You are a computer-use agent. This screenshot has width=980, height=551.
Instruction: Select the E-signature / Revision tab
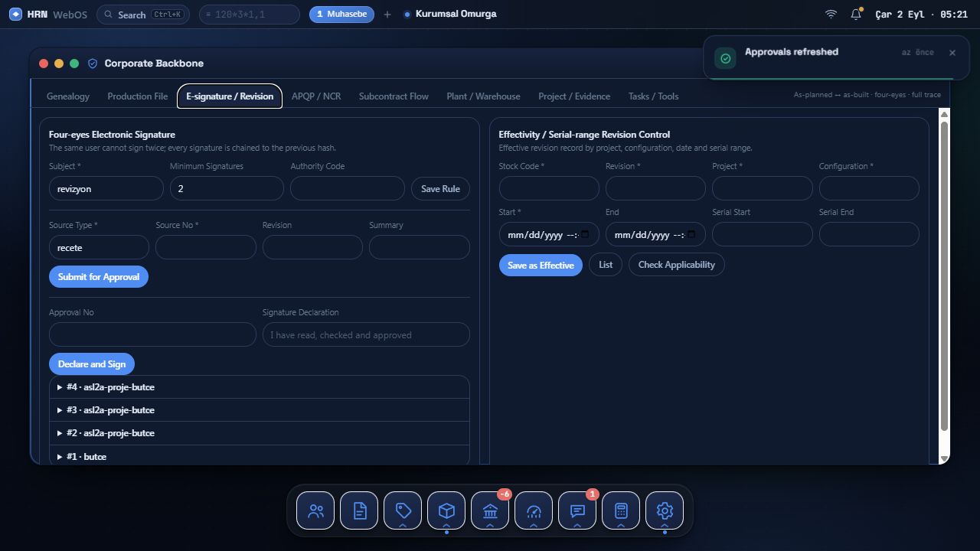[x=230, y=96]
